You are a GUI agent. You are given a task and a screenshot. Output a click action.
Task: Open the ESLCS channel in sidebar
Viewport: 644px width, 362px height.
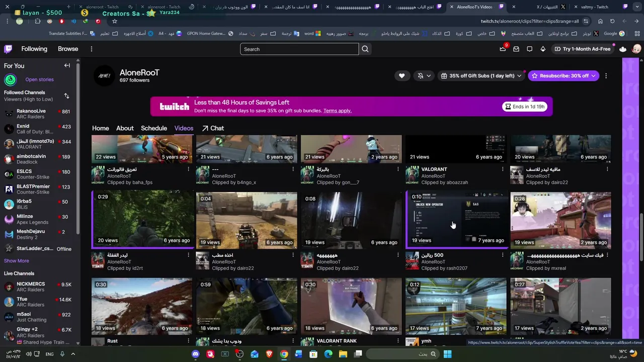point(37,174)
